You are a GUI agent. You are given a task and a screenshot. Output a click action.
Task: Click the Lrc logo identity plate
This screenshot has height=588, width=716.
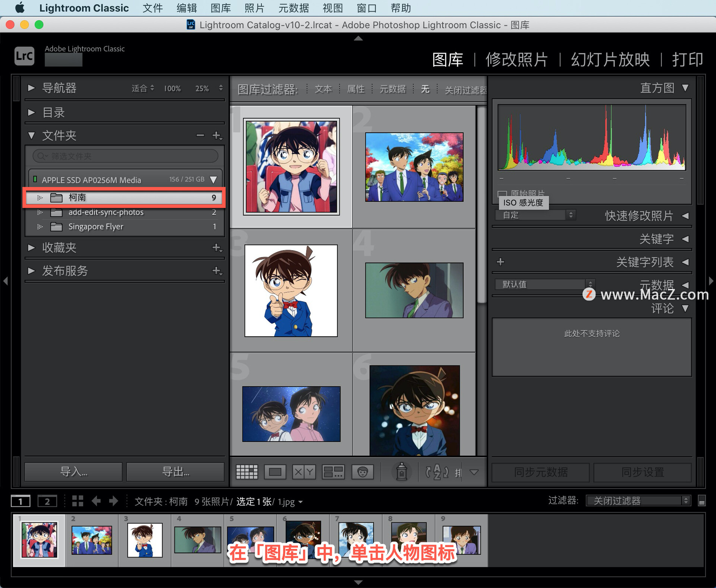(x=25, y=56)
